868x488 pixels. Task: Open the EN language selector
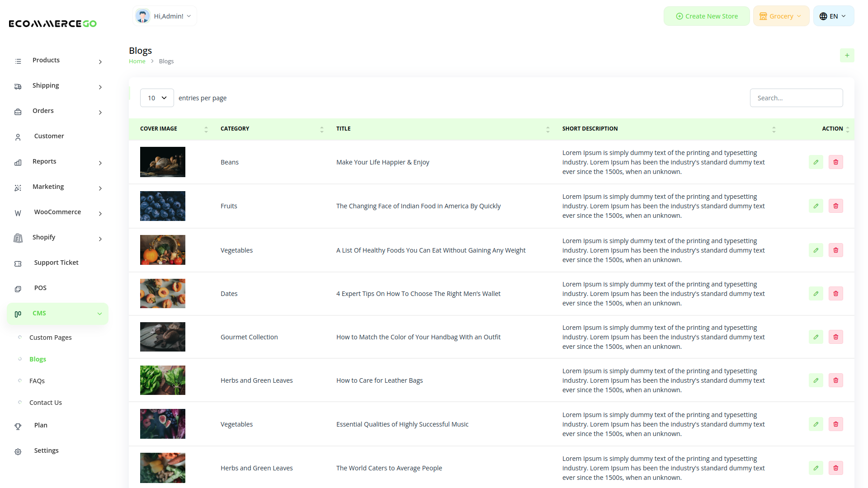833,16
